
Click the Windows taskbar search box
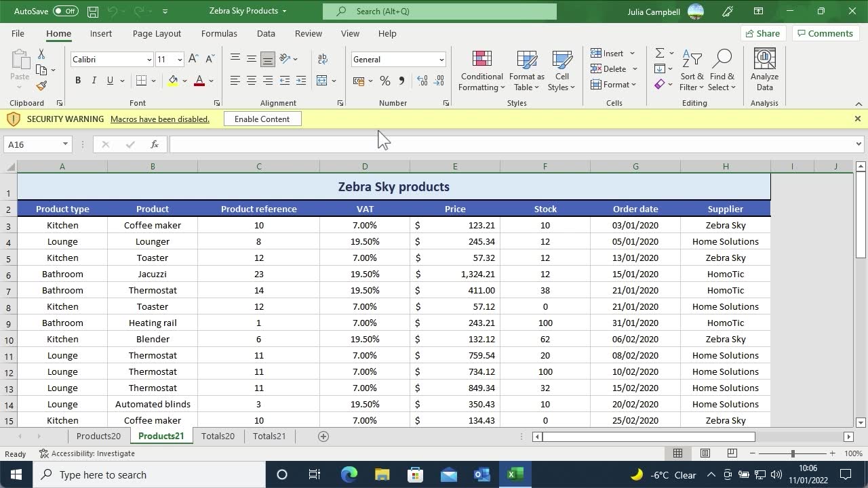(149, 474)
